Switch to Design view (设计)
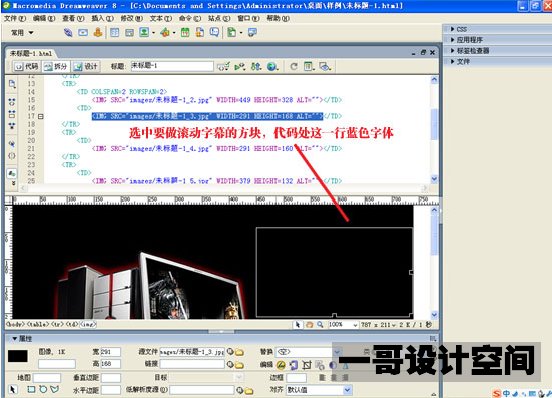The height and width of the screenshot is (398, 552). coord(86,67)
